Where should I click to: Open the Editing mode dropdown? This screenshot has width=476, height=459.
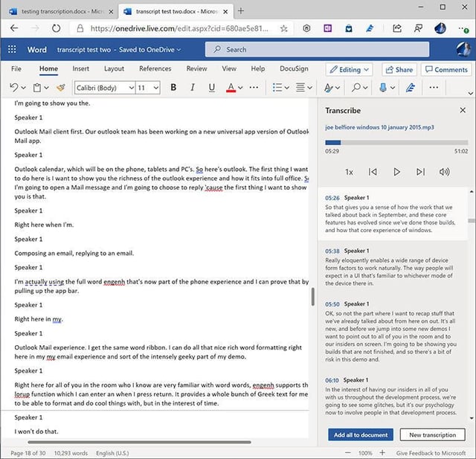pyautogui.click(x=349, y=69)
